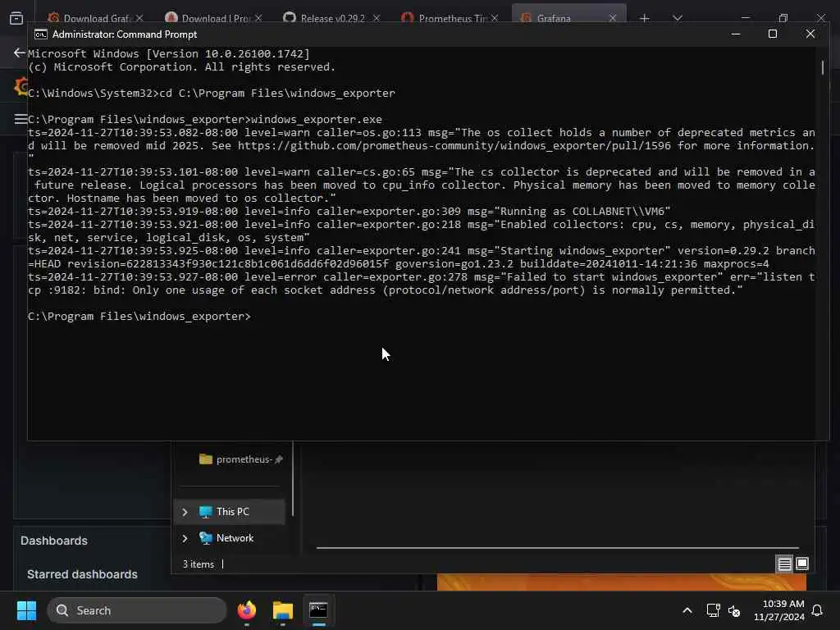
Task: Close the Grafana tab
Action: 613,18
